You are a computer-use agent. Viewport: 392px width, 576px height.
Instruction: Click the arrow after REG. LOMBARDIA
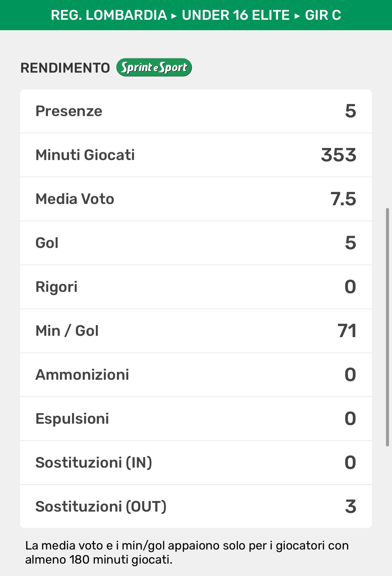pos(174,15)
